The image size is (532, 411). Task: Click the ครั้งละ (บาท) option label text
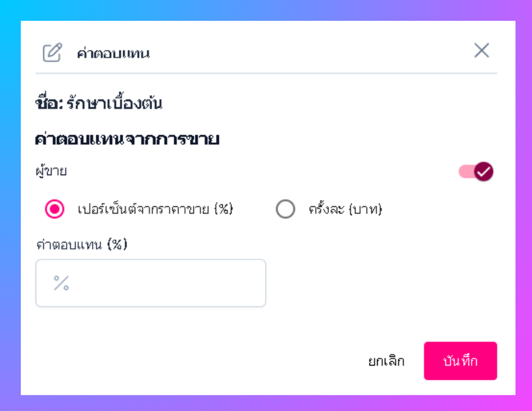click(345, 209)
